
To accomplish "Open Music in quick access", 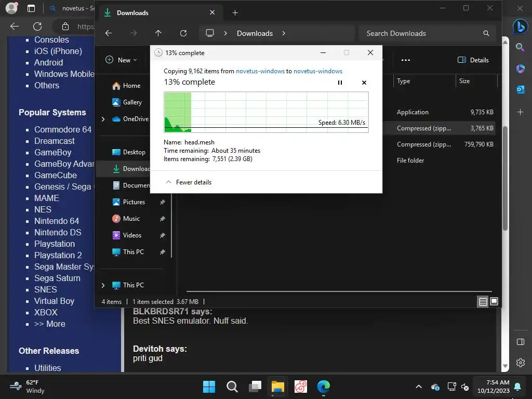I will point(126,219).
